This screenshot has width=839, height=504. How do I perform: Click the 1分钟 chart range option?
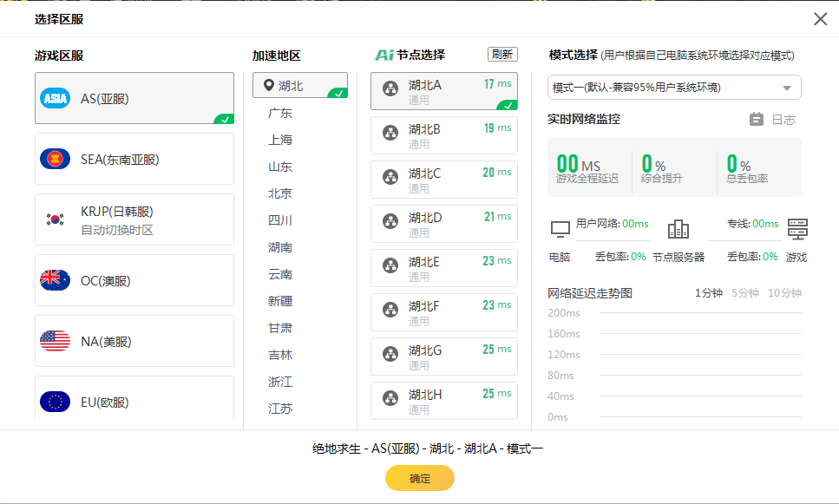click(x=708, y=293)
